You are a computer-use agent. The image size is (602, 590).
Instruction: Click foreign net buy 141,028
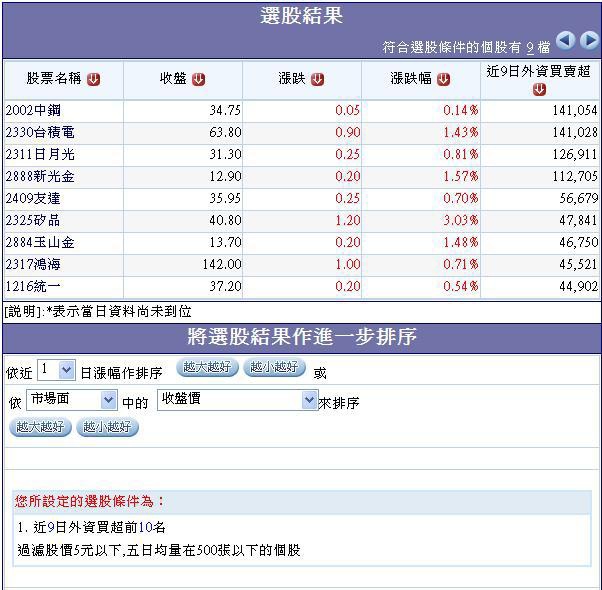click(575, 132)
